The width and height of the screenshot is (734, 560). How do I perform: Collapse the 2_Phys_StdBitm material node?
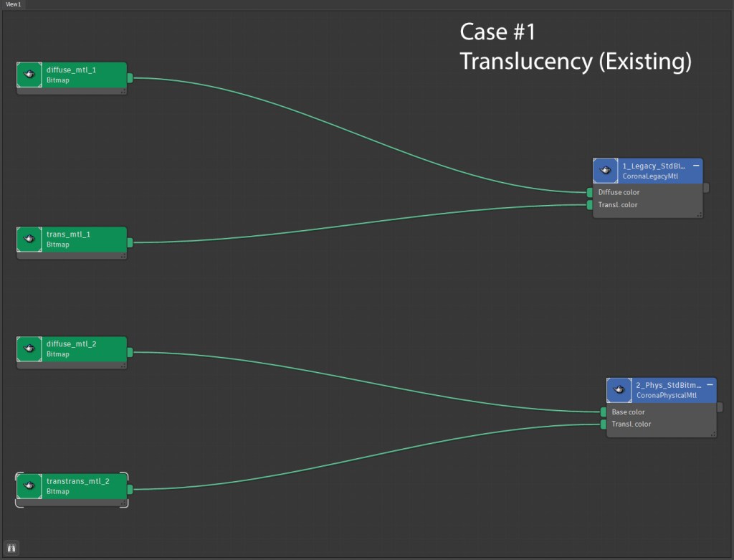[x=710, y=385]
